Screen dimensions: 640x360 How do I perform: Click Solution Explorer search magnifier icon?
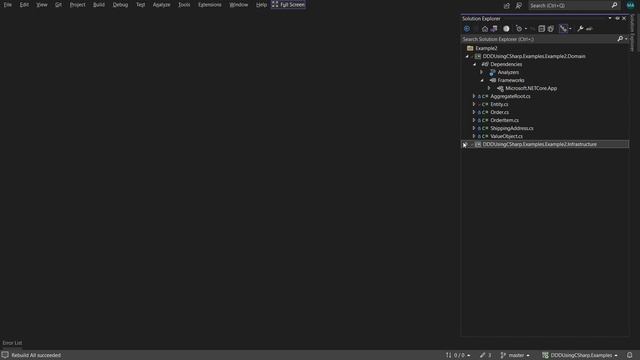click(x=620, y=39)
